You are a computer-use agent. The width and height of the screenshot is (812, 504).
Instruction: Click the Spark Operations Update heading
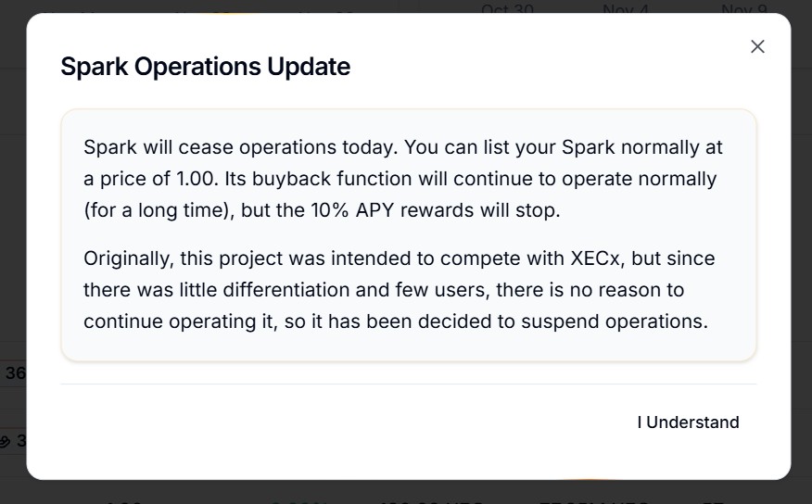coord(205,67)
